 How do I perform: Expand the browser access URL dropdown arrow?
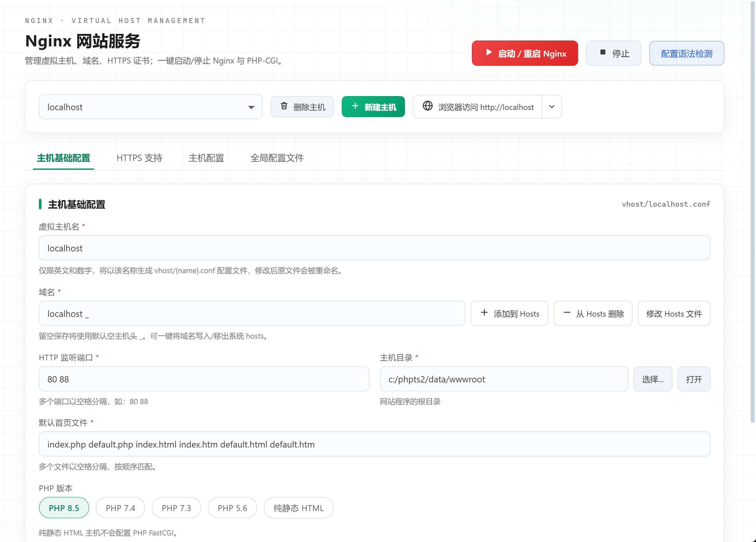552,107
